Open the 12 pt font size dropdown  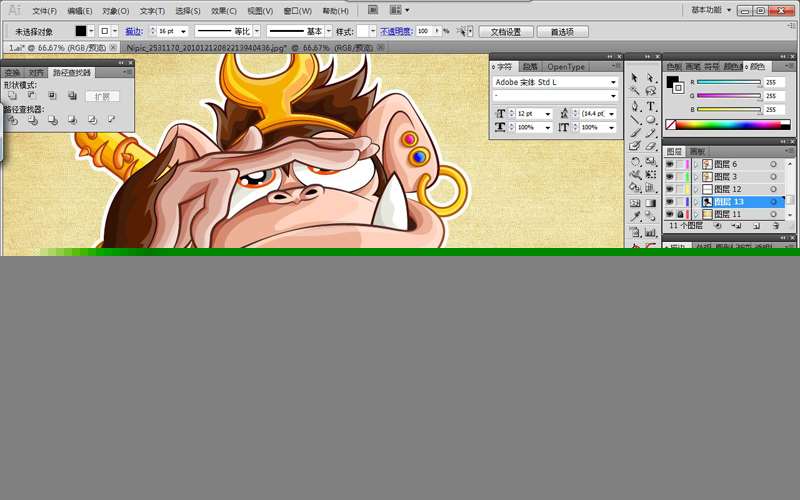[x=548, y=114]
